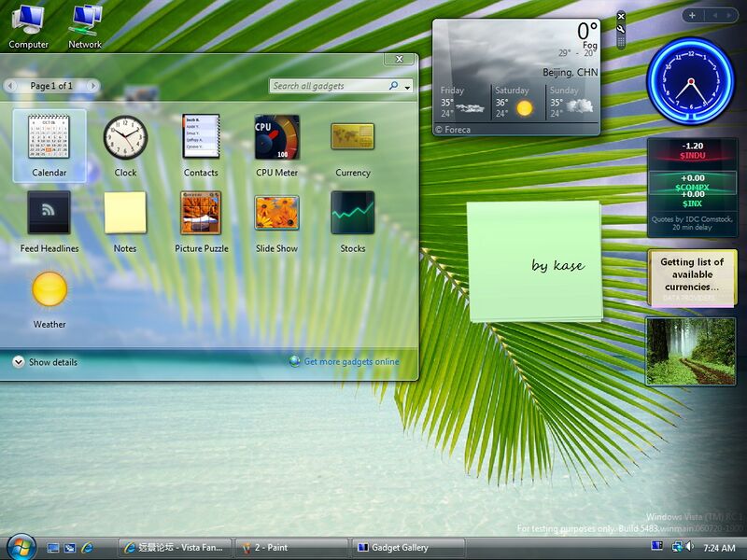Open the Windows Start button
Screen dimensions: 747x560
pyautogui.click(x=21, y=546)
